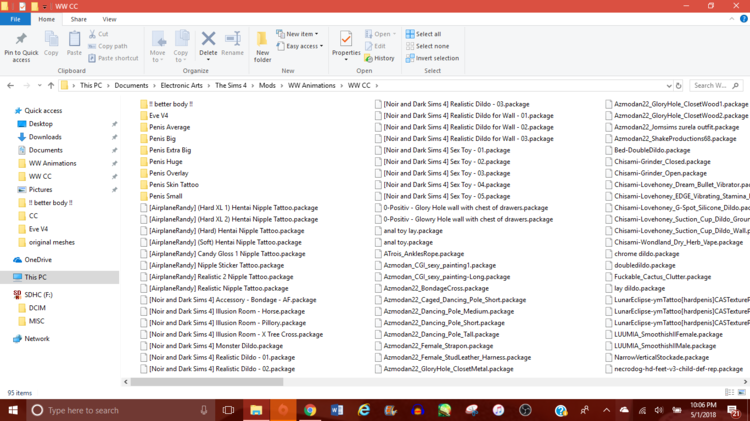This screenshot has width=750, height=421.
Task: Open Internet Explorer from the taskbar
Action: pos(364,410)
